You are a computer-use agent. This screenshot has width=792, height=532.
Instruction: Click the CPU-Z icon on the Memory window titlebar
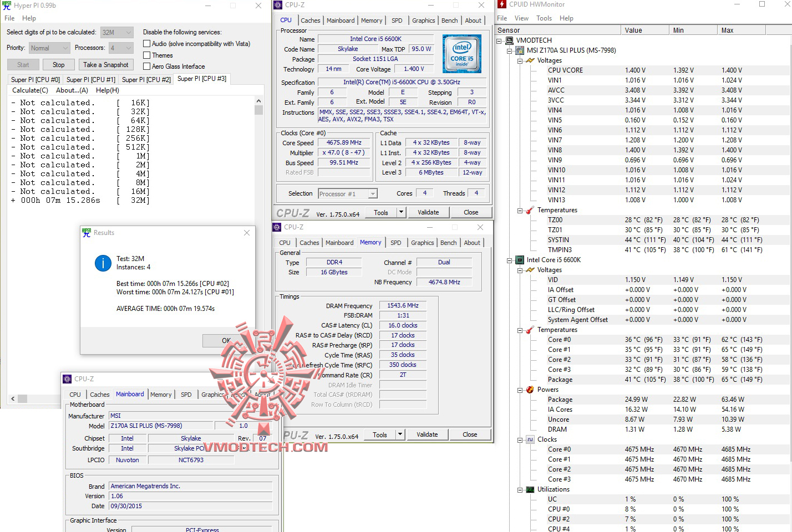click(276, 227)
